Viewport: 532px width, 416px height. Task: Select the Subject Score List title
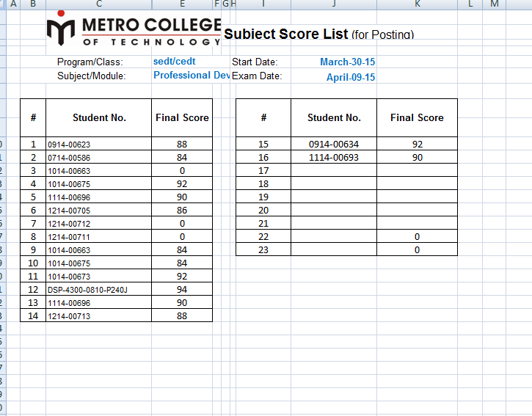tap(319, 34)
